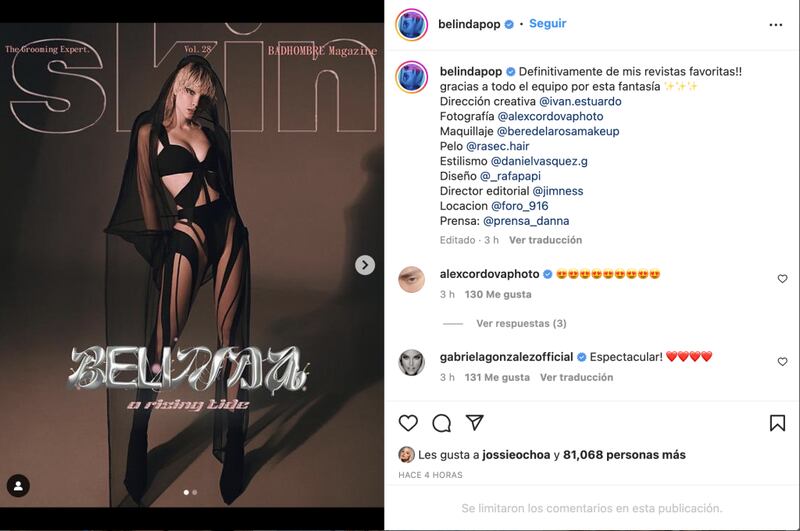
Task: Like the post with the heart icon
Action: point(408,423)
